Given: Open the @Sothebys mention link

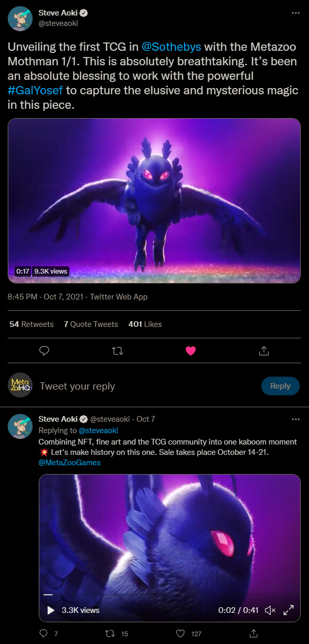Looking at the screenshot, I should click(167, 47).
